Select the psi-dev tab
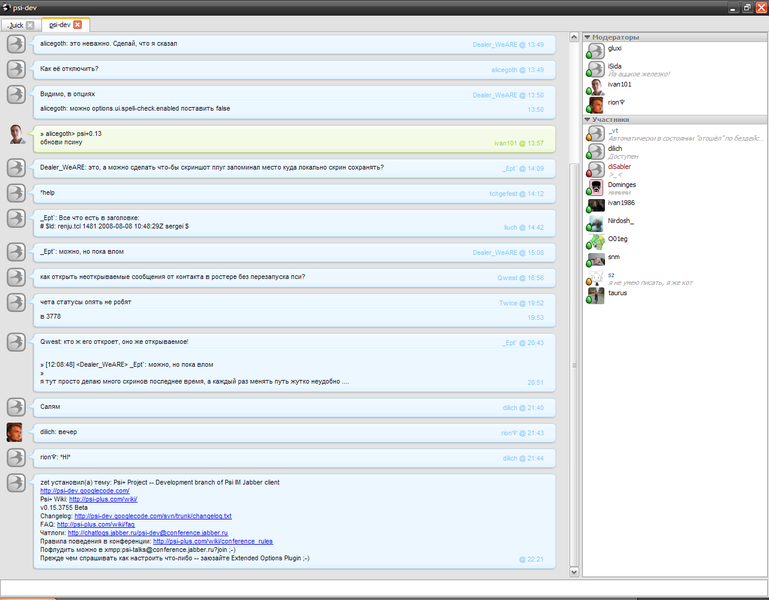The width and height of the screenshot is (769, 600). 59,25
